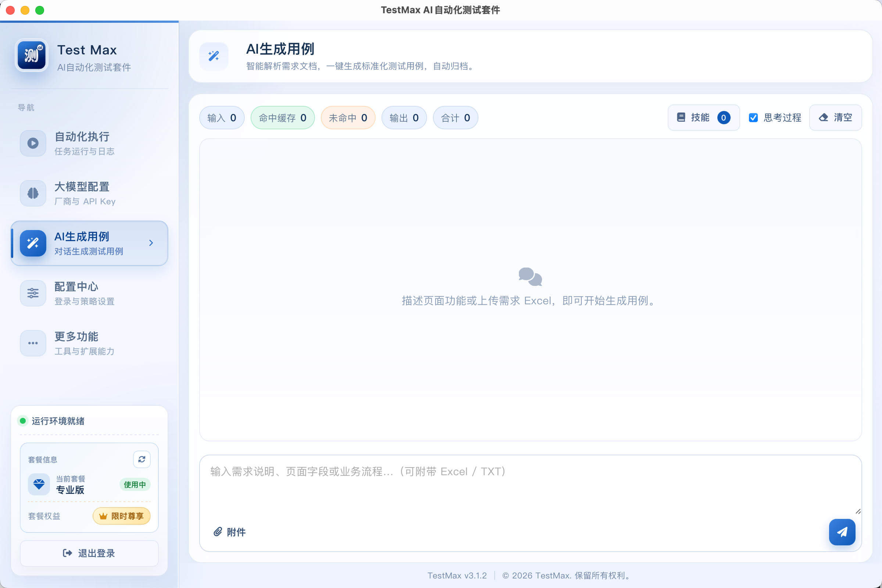Click the 限时尊享 badge button
Image resolution: width=882 pixels, height=588 pixels.
[122, 516]
